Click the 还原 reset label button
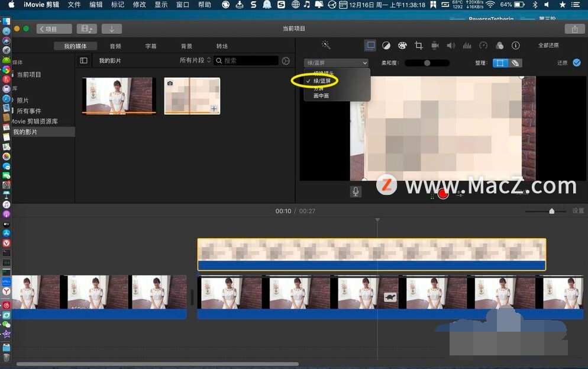 coord(562,63)
